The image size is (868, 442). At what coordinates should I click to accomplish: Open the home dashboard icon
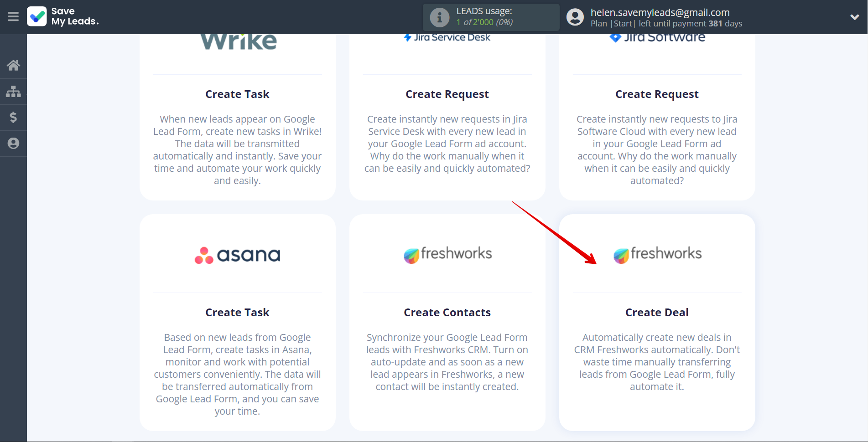tap(13, 65)
